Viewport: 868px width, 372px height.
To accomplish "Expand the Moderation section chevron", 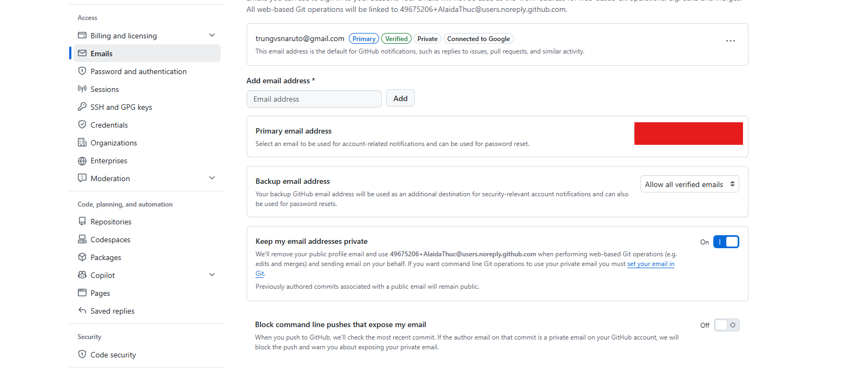I will (x=212, y=178).
